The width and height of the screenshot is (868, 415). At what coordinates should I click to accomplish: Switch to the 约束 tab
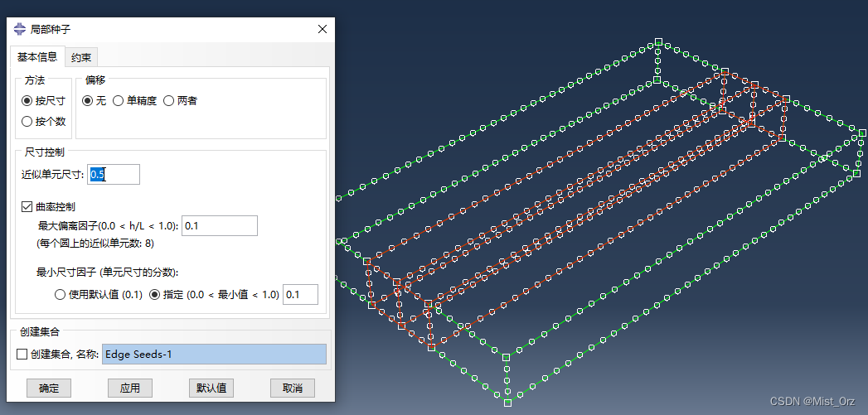click(81, 57)
